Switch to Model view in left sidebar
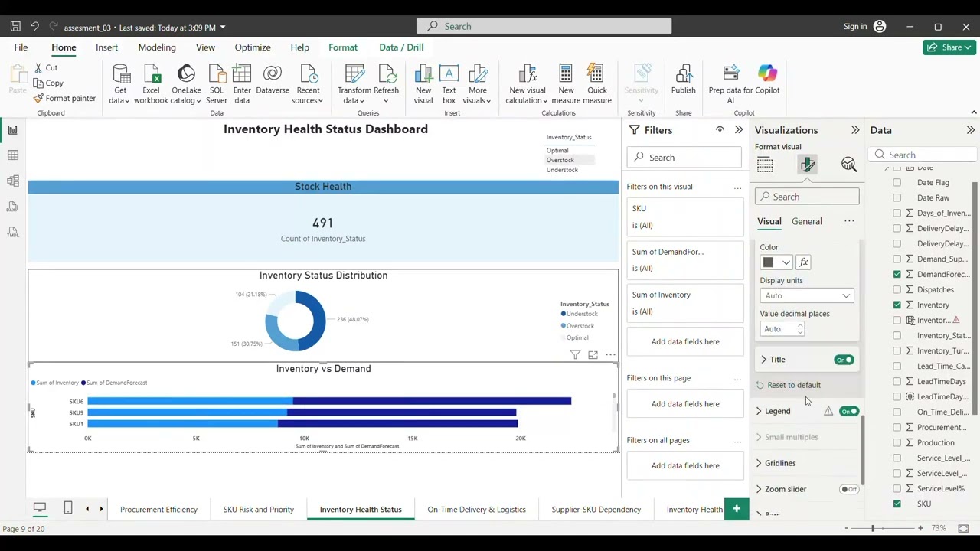Viewport: 980px width, 551px height. pos(13,181)
